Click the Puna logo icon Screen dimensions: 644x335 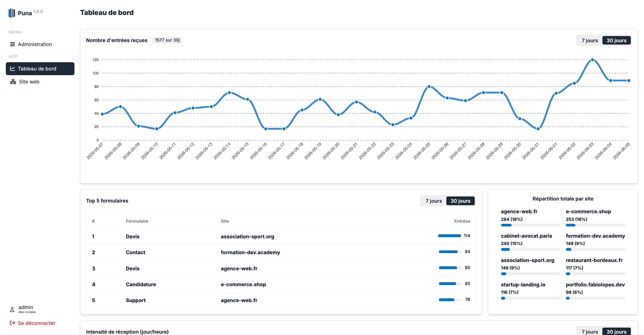[12, 13]
